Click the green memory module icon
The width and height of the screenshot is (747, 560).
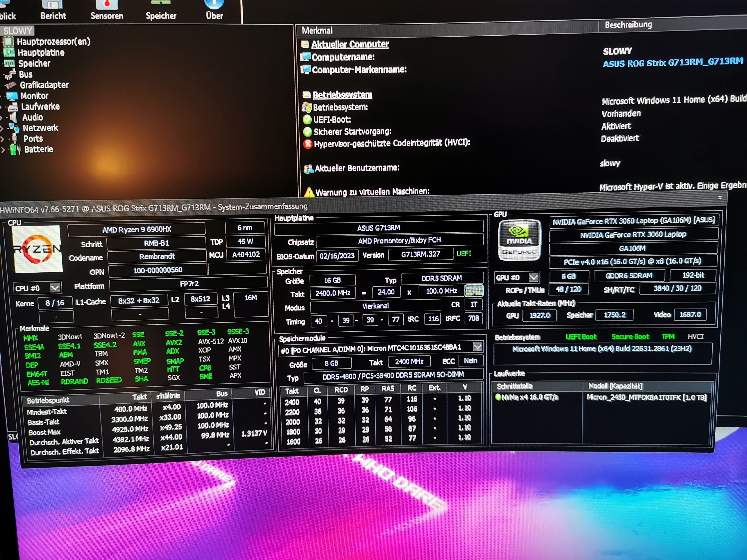pyautogui.click(x=474, y=291)
